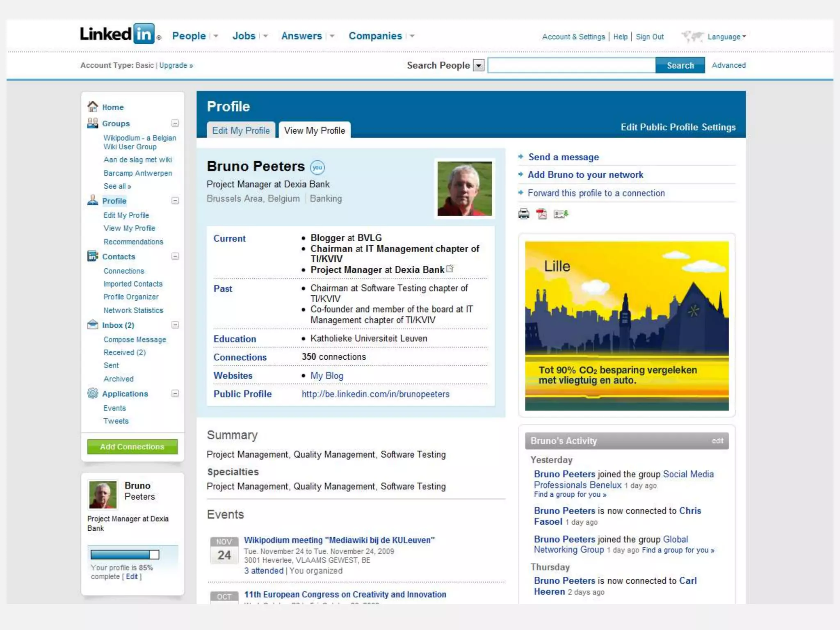The width and height of the screenshot is (840, 630).
Task: Collapse the Groups section in sidebar
Action: click(x=175, y=123)
